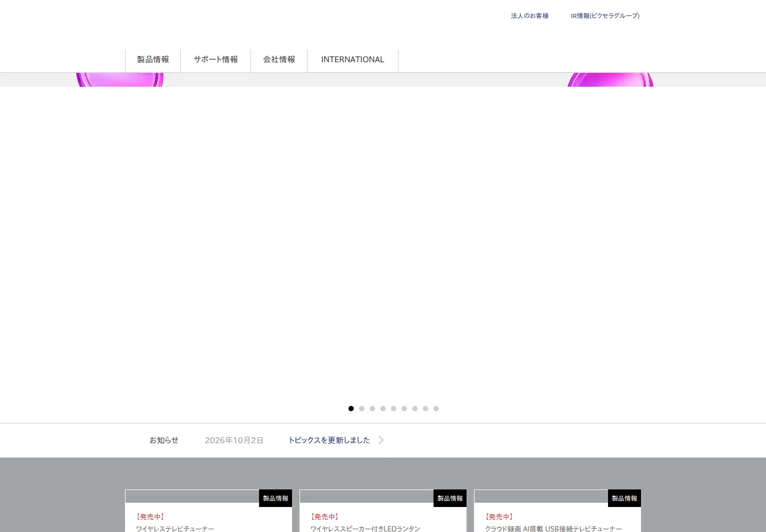
Task: Select the fifth carousel dot
Action: 394,409
